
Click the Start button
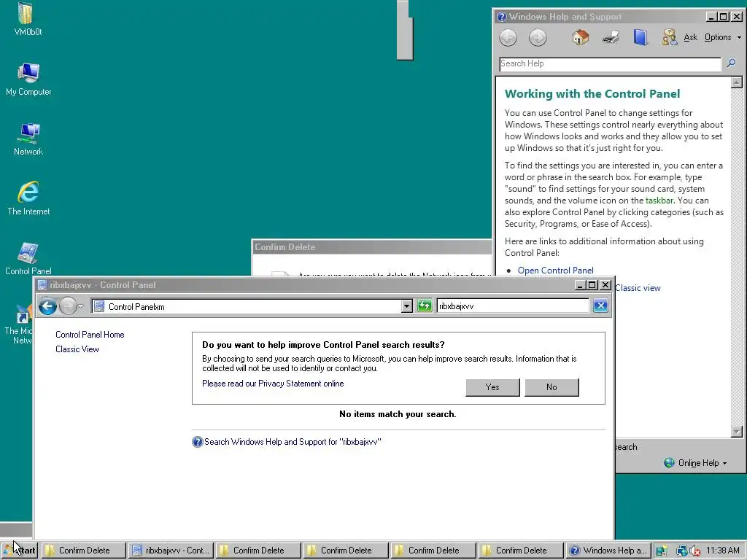pos(20,551)
